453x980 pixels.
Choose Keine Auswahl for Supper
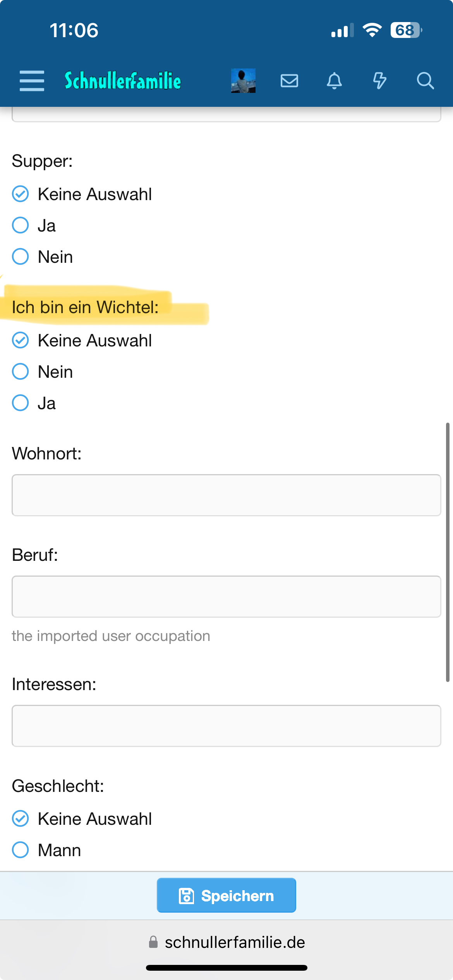tap(21, 194)
